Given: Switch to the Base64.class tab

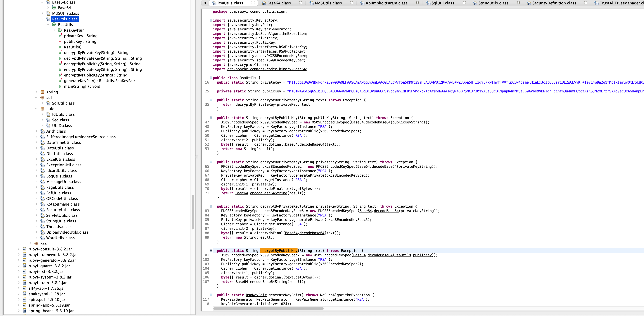Looking at the screenshot, I should point(279,3).
